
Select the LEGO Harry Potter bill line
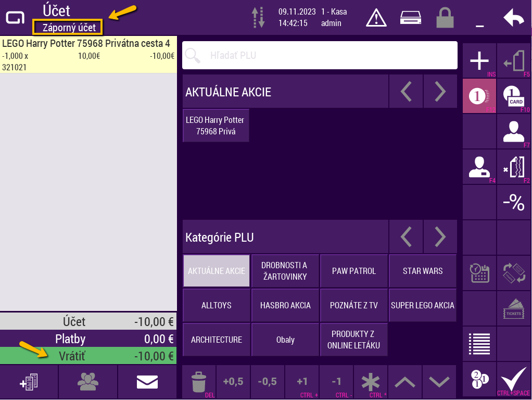[88, 55]
